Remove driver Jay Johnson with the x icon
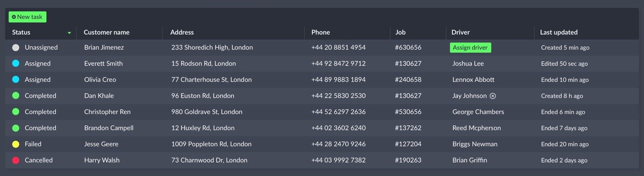Screen dimensions: 644x176 pos(493,96)
